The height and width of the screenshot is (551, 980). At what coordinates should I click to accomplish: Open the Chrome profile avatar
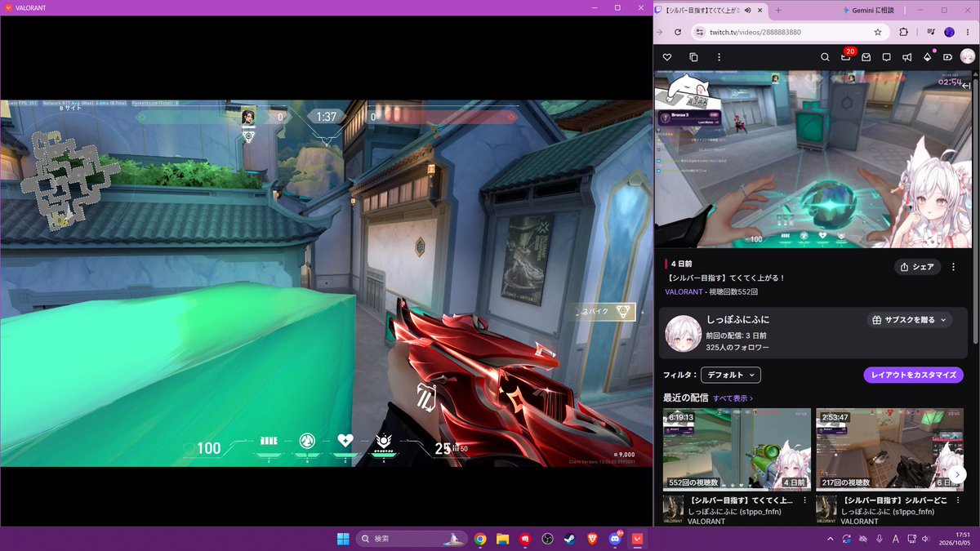click(x=950, y=32)
